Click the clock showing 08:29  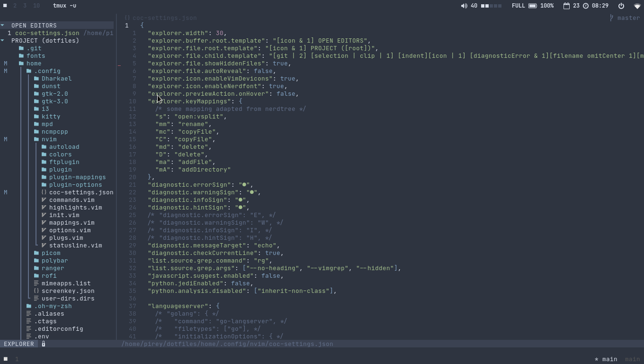600,6
